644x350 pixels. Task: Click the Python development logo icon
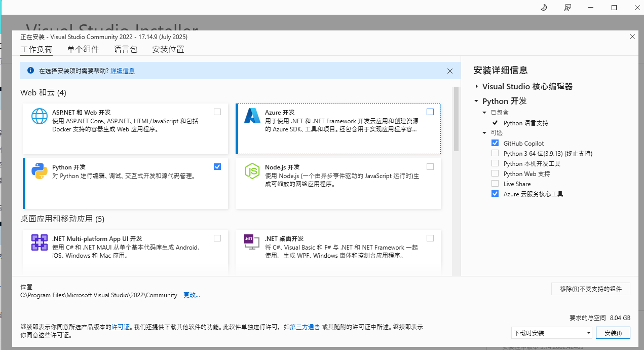(x=40, y=171)
